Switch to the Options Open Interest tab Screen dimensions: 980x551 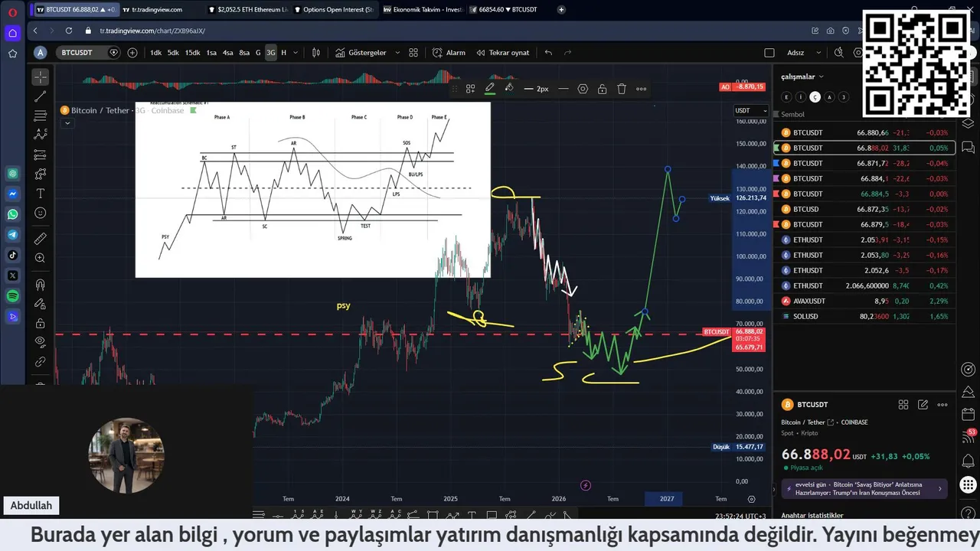click(x=334, y=9)
